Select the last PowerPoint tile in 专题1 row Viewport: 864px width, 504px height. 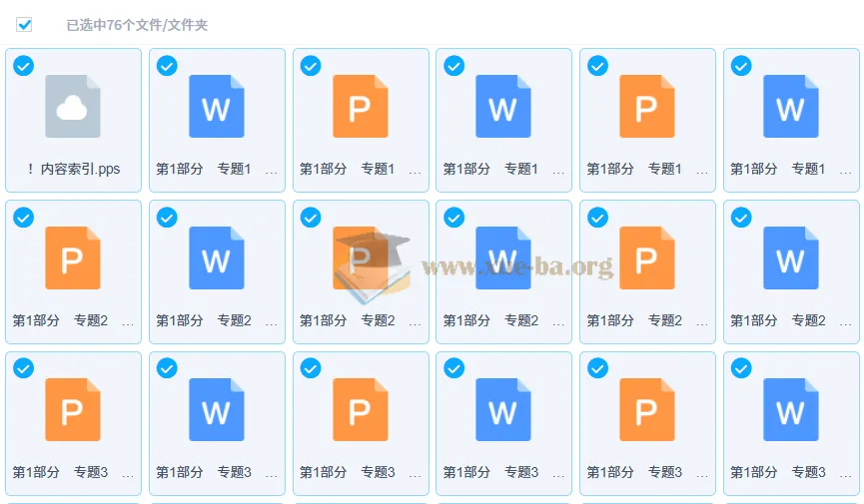pyautogui.click(x=647, y=120)
